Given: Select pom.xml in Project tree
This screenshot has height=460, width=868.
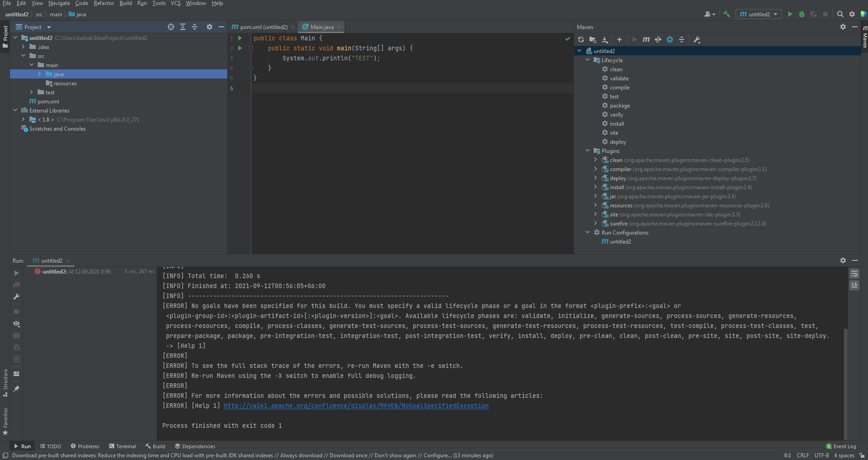Looking at the screenshot, I should (44, 102).
